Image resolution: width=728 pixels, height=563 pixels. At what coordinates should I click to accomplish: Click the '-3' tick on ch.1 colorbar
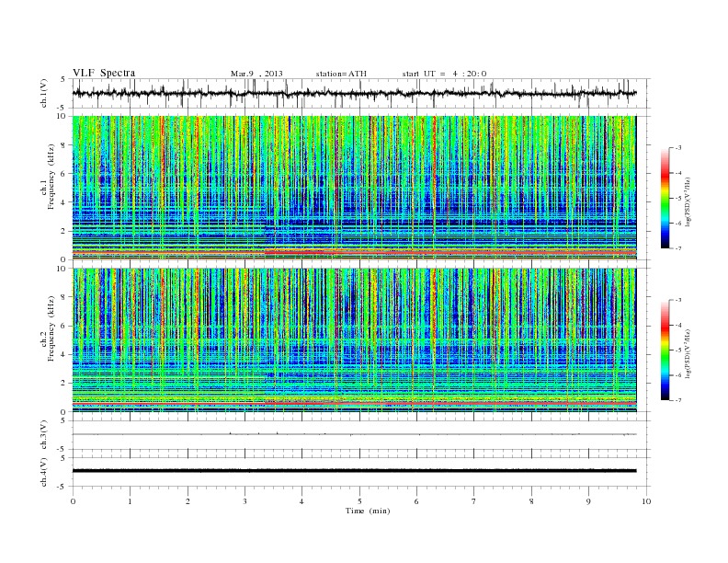coord(677,148)
